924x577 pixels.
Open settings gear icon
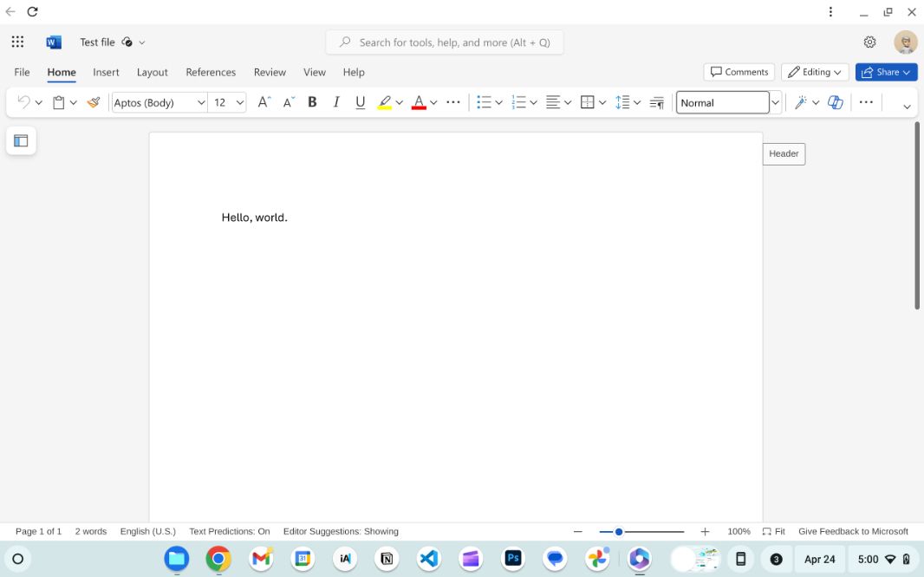click(869, 42)
